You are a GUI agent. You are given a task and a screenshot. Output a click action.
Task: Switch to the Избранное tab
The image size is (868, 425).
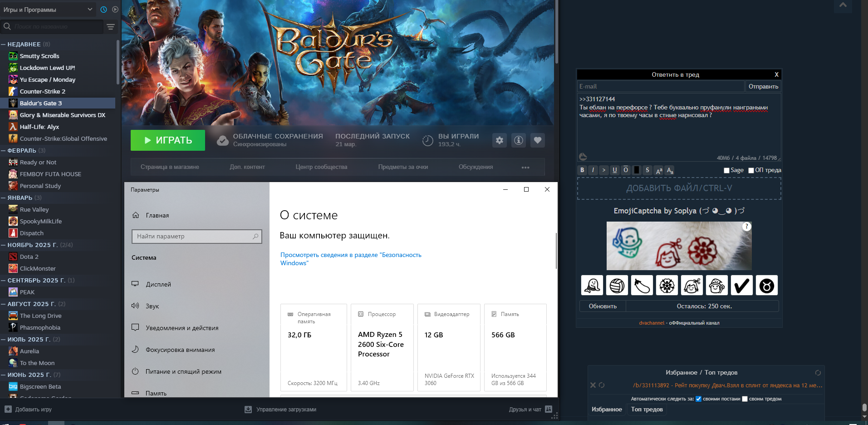(607, 410)
